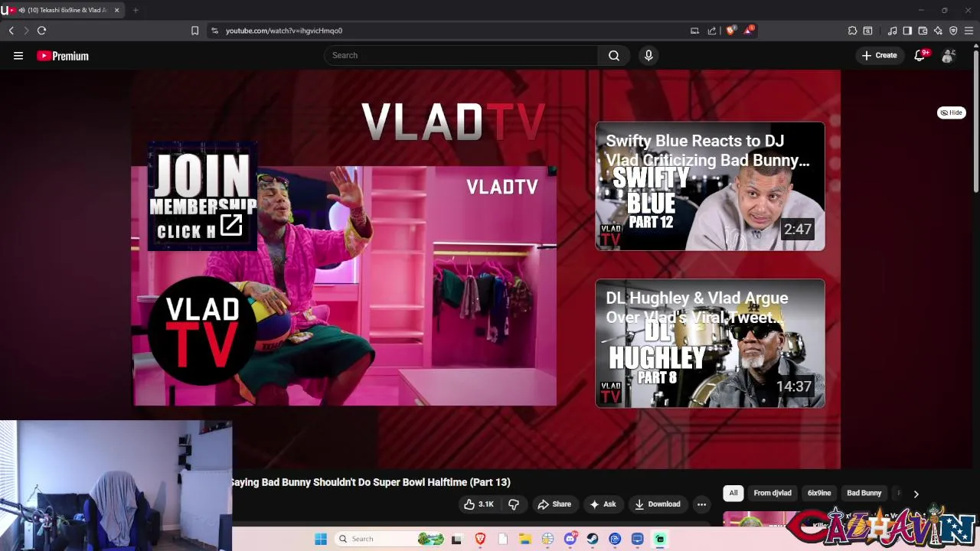Show more filter chips with right arrow
980x551 pixels.
(916, 494)
